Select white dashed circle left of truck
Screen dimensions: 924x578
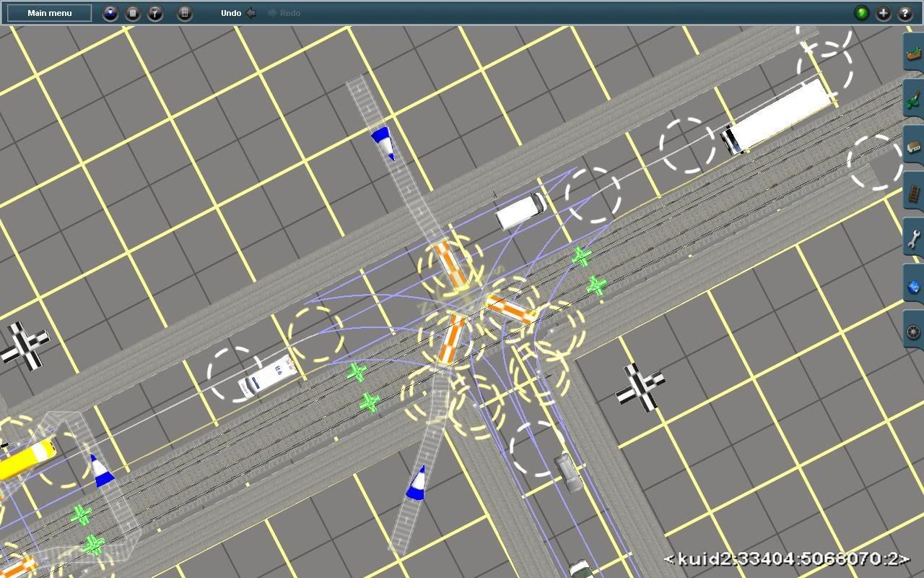coord(687,146)
